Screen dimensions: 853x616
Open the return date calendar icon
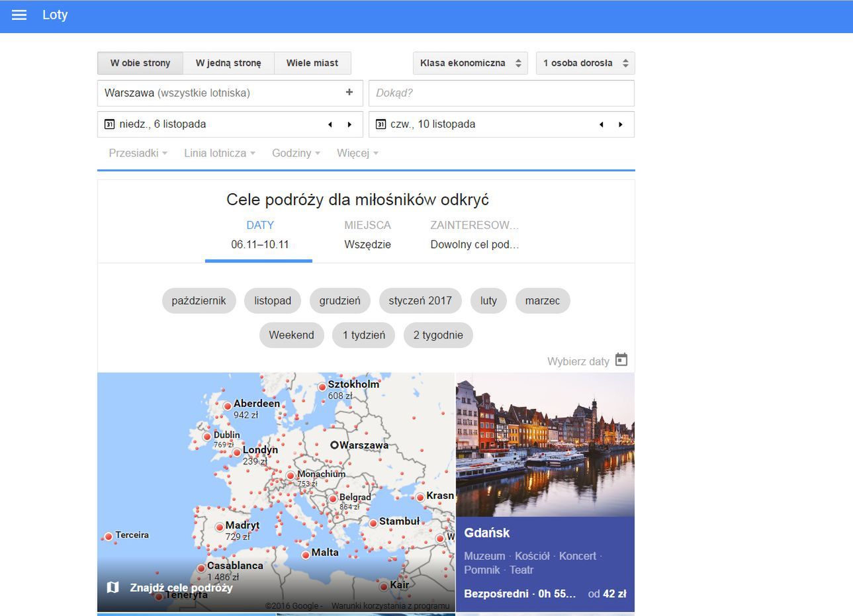click(381, 124)
